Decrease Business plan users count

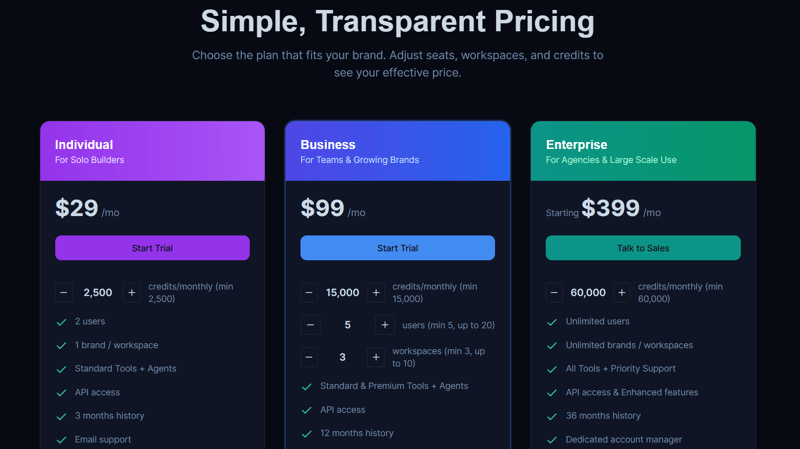click(311, 325)
